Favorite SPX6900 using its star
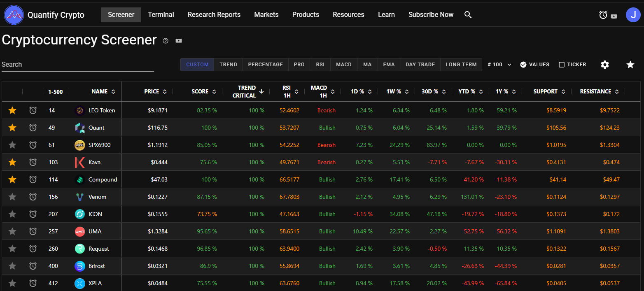This screenshot has height=291, width=644. click(x=12, y=145)
